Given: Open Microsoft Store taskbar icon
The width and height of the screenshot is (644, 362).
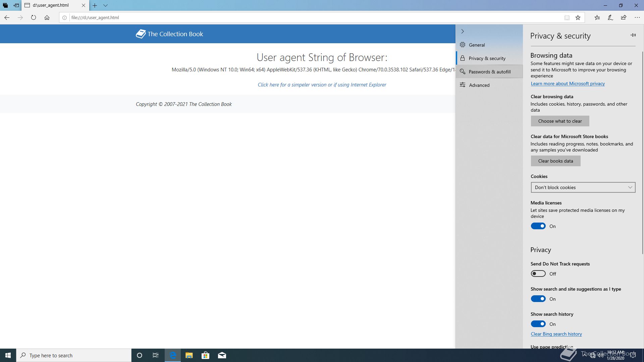Looking at the screenshot, I should tap(205, 355).
